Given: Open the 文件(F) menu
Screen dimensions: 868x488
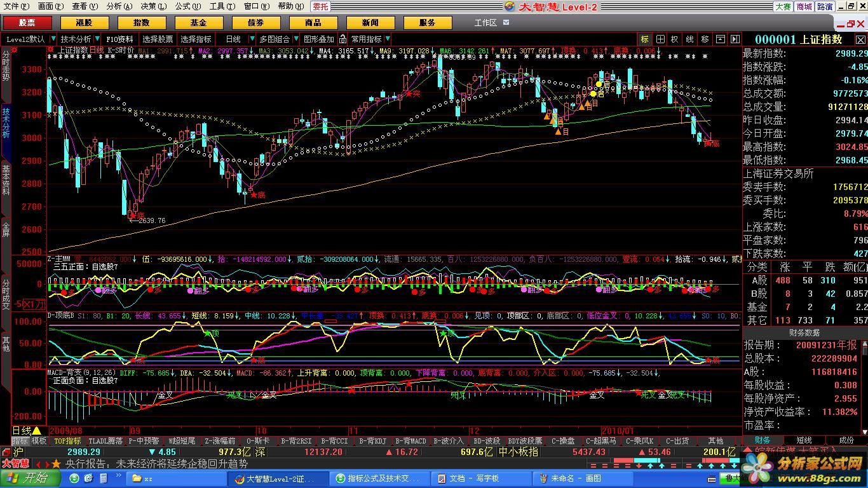Looking at the screenshot, I should pos(17,6).
